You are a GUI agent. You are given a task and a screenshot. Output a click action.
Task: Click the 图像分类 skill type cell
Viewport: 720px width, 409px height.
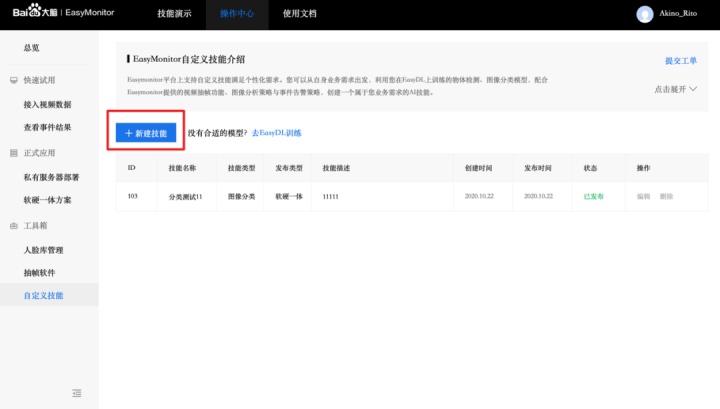point(242,196)
